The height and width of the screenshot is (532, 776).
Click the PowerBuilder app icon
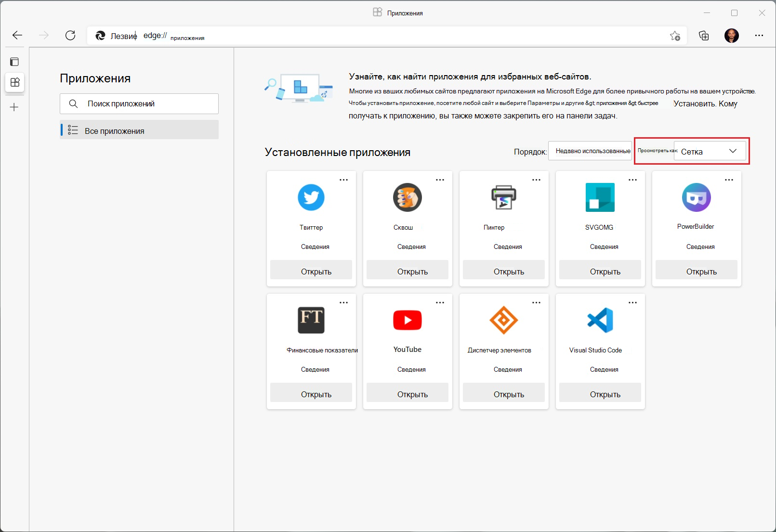[x=697, y=197]
